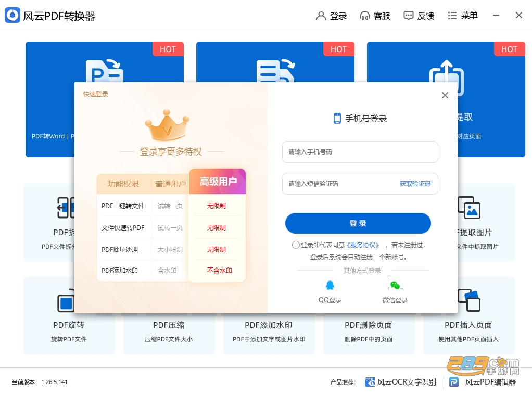The height and width of the screenshot is (396, 532).
Task: Close the 风云PDF转换器 window
Action: [x=519, y=15]
